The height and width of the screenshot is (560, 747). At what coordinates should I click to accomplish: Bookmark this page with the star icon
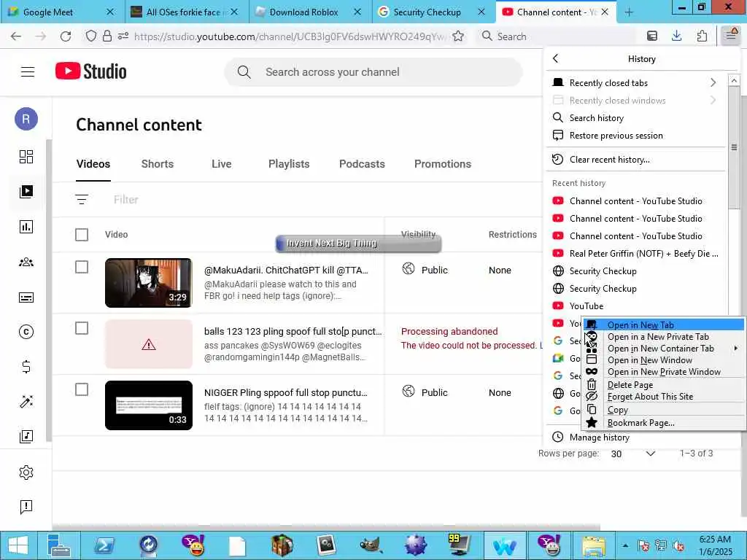(x=458, y=36)
